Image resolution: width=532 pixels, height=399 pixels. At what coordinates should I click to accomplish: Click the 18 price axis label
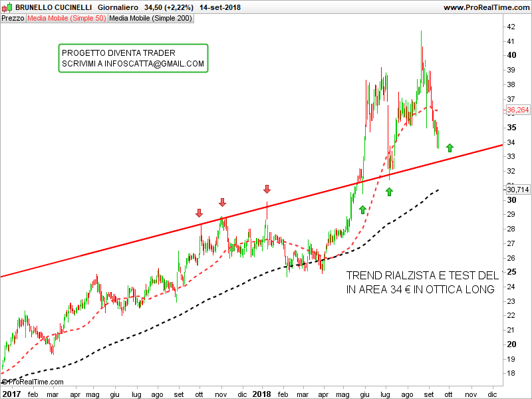pyautogui.click(x=511, y=373)
